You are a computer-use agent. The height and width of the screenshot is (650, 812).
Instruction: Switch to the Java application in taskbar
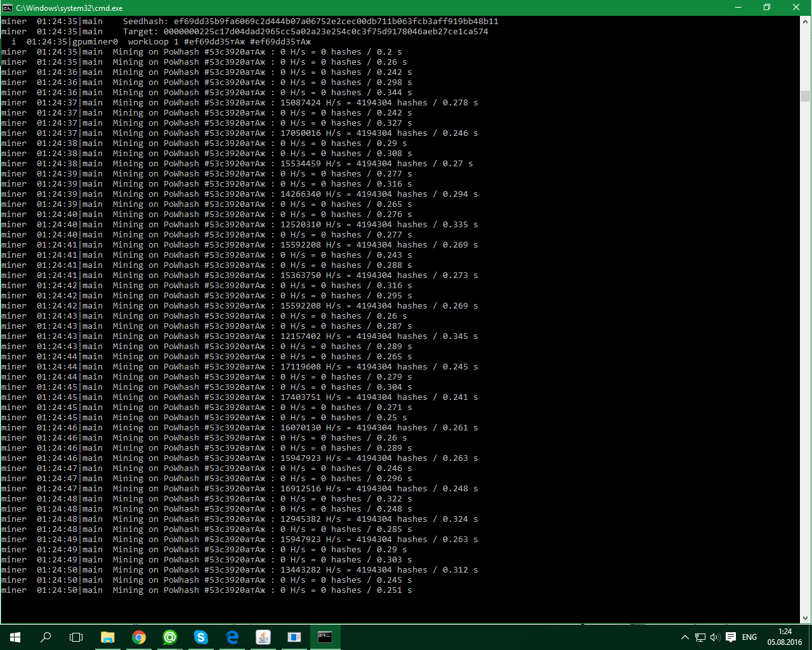tap(263, 637)
